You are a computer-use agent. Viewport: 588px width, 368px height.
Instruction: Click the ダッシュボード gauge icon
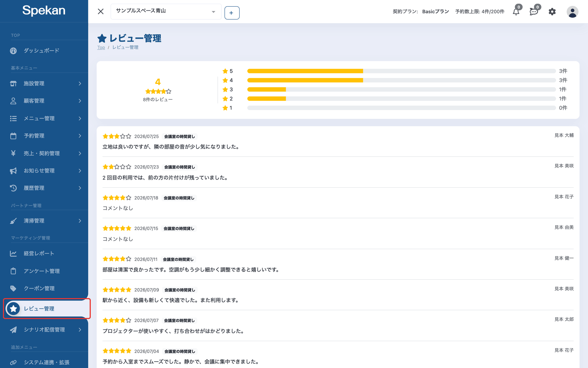[x=13, y=51]
